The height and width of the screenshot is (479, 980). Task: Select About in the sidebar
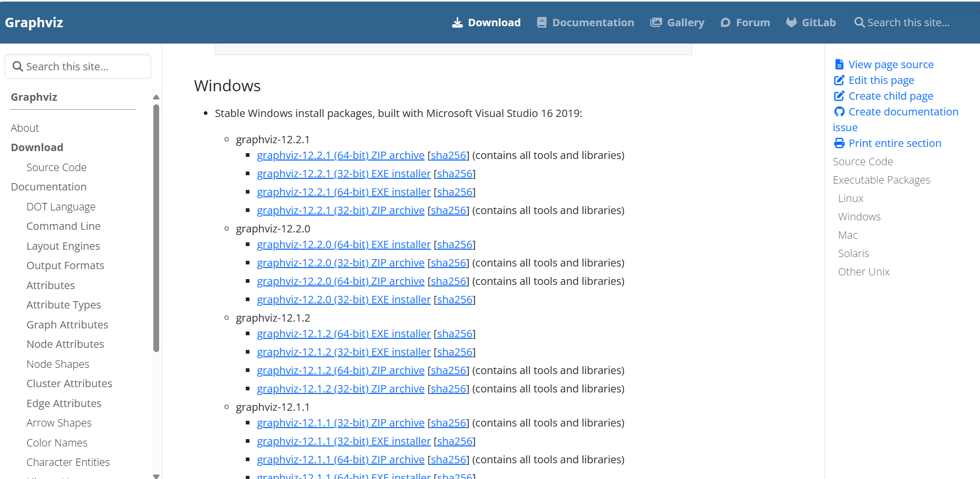25,128
